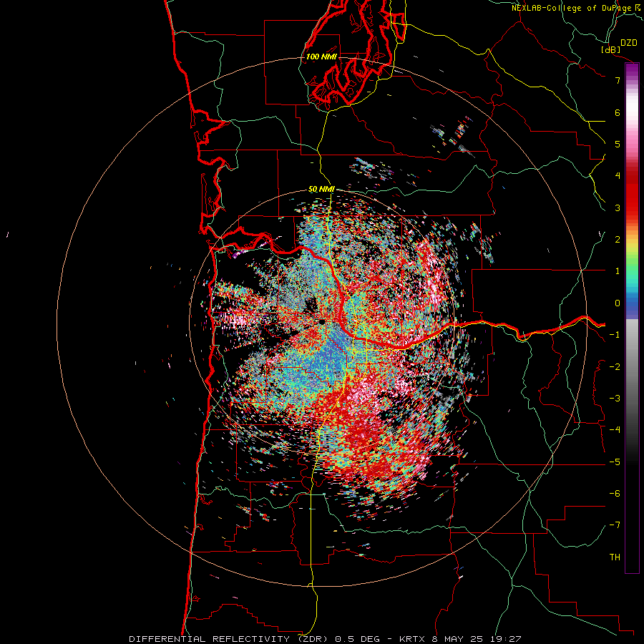Click the positive 5 dB scale tick label

618,144
